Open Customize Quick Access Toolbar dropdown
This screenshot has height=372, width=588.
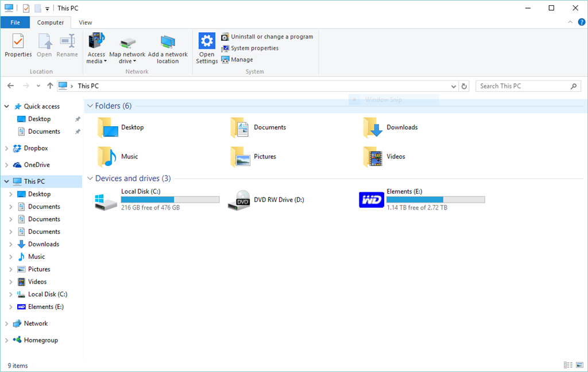point(47,9)
